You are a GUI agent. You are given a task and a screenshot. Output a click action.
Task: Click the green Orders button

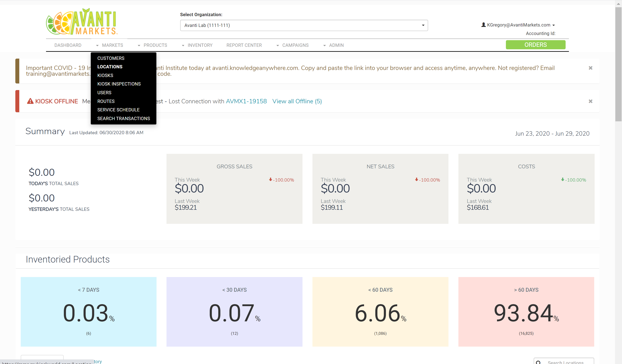pyautogui.click(x=535, y=45)
